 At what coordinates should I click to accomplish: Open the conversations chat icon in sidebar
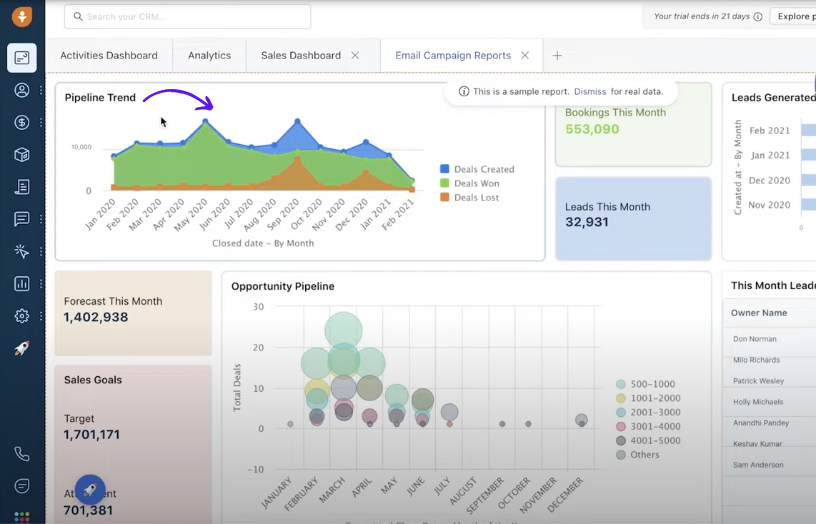[x=22, y=219]
